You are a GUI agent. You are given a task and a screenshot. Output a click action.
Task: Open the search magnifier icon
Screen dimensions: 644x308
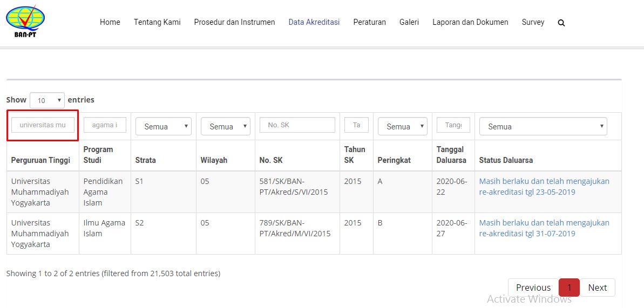point(561,23)
